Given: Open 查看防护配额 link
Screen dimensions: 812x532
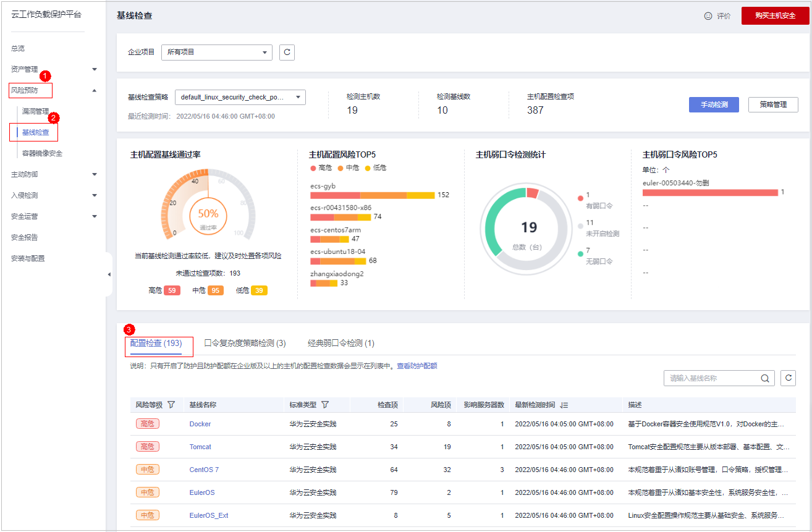Looking at the screenshot, I should click(417, 366).
